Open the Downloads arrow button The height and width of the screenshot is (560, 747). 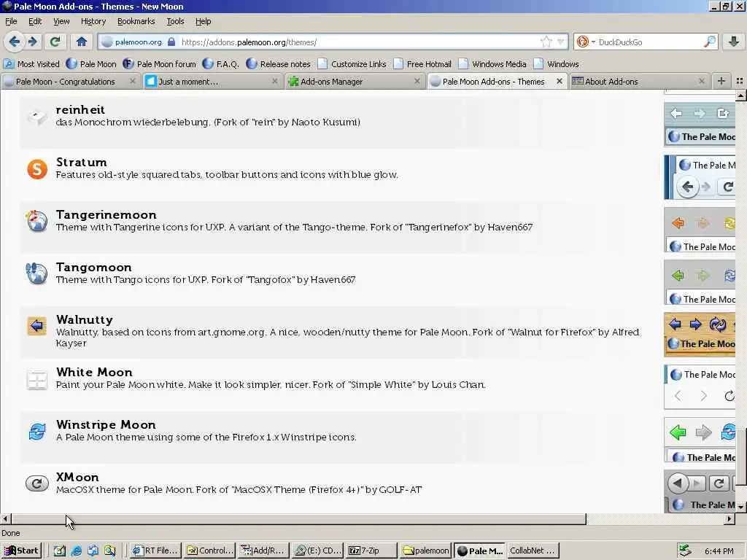tap(734, 42)
